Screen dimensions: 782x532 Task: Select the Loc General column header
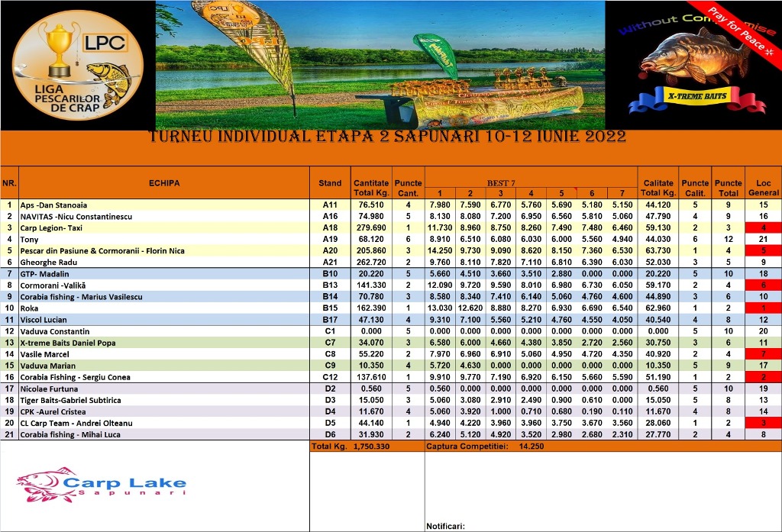763,188
